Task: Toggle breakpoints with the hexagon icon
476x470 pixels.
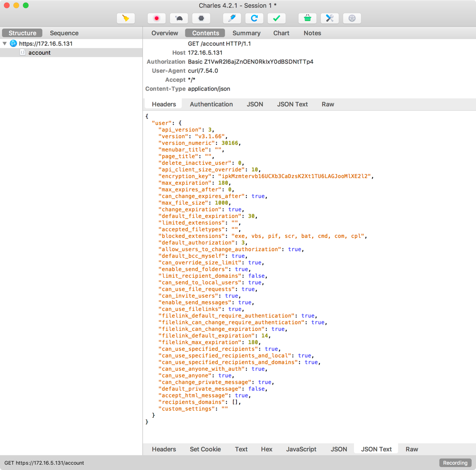Action: coord(201,19)
